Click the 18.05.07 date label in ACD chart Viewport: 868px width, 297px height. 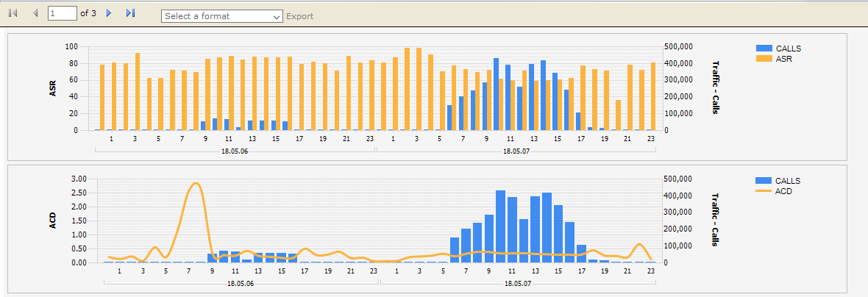(x=516, y=283)
